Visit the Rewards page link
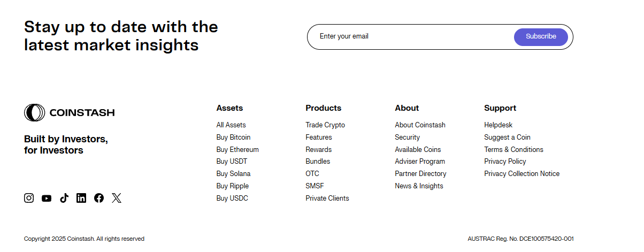Screen dimensions: 644x252 (318, 149)
